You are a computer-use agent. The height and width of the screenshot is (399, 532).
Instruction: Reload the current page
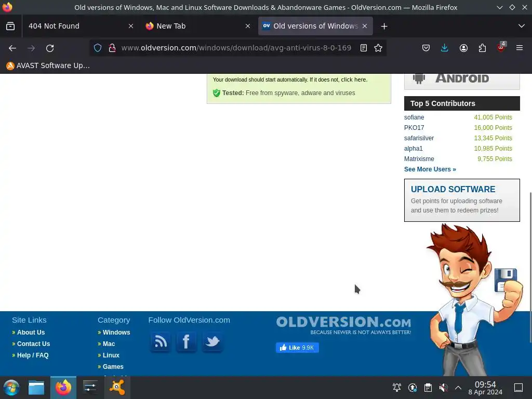pyautogui.click(x=50, y=48)
